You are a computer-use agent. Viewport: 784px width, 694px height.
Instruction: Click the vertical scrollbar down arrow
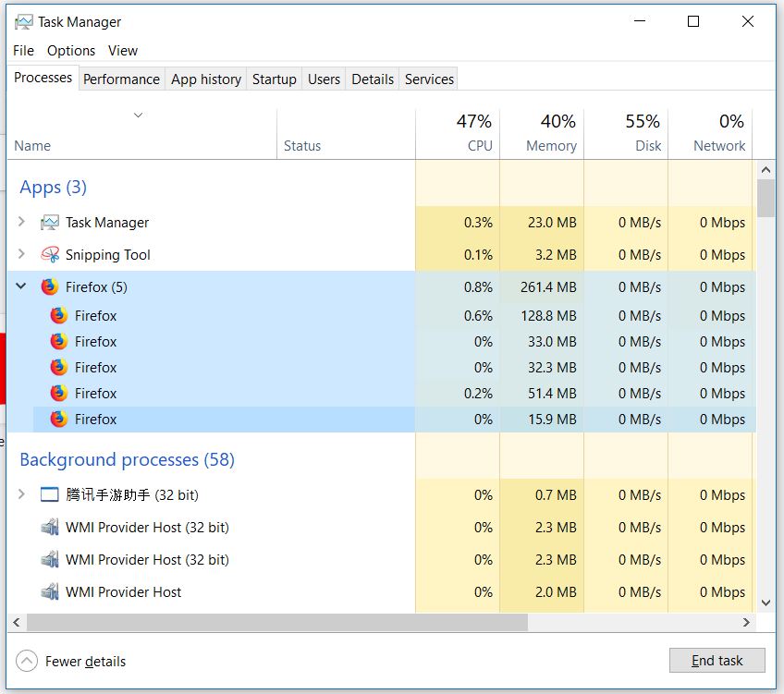(766, 603)
